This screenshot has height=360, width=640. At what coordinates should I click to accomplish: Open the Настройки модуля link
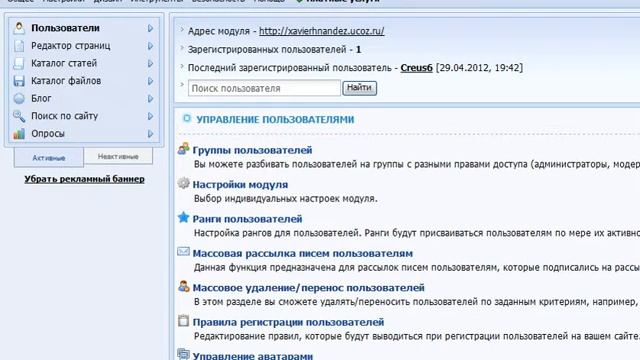[x=240, y=184]
